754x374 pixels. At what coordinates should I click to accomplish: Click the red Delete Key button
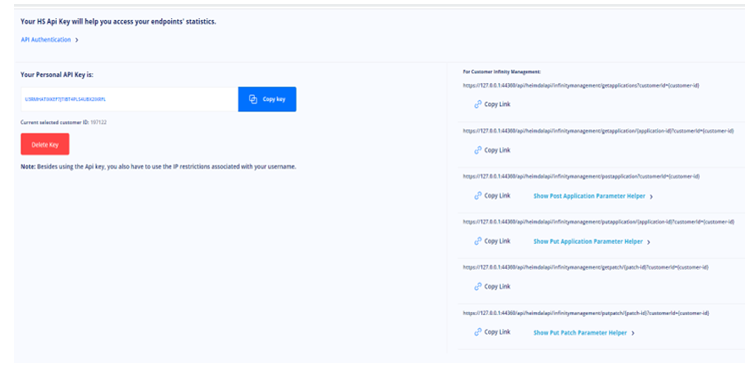(45, 144)
